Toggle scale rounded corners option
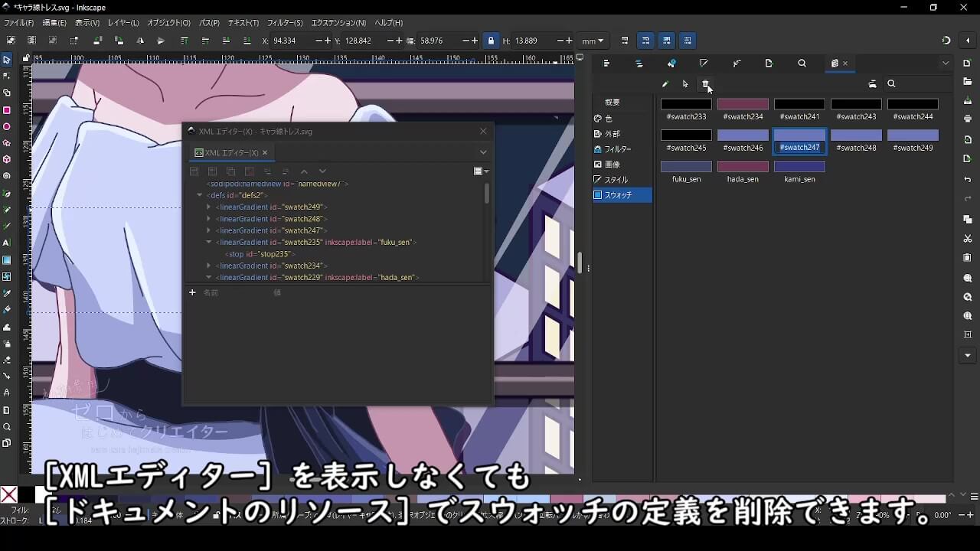Image resolution: width=980 pixels, height=551 pixels. coord(645,41)
